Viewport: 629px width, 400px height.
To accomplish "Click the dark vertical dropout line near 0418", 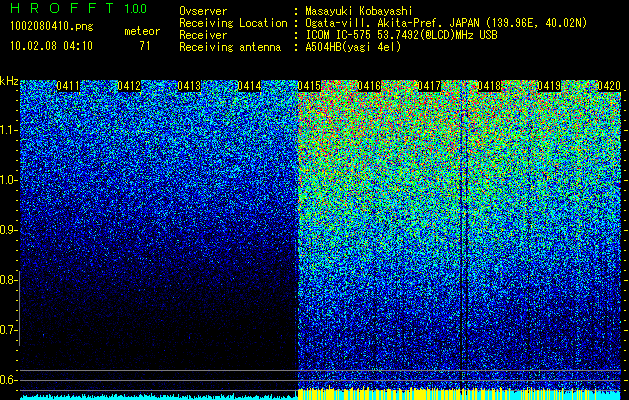I will tap(462, 241).
